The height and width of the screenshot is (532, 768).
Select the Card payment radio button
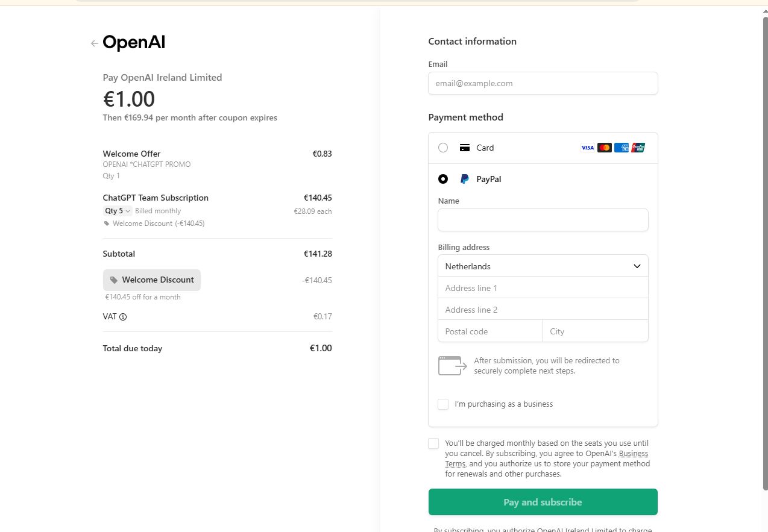443,148
